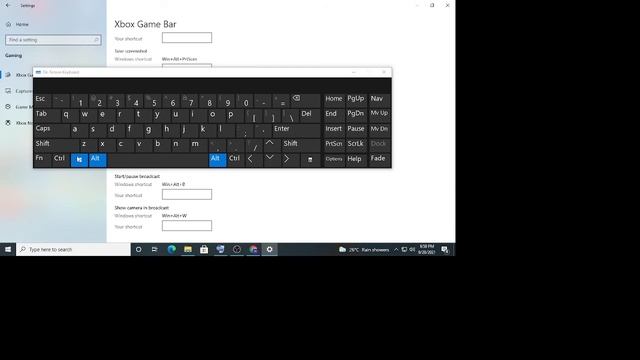
Task: Tap the number 5 key
Action: tap(153, 100)
